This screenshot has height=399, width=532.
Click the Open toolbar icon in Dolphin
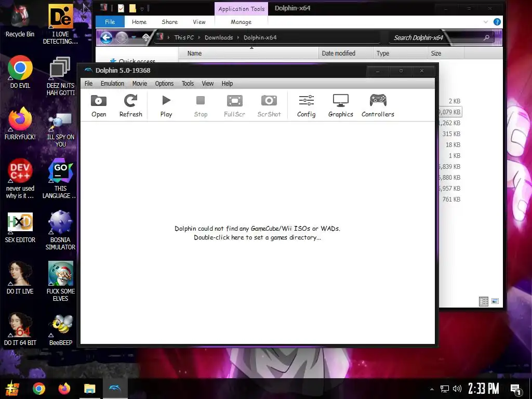[x=99, y=106]
